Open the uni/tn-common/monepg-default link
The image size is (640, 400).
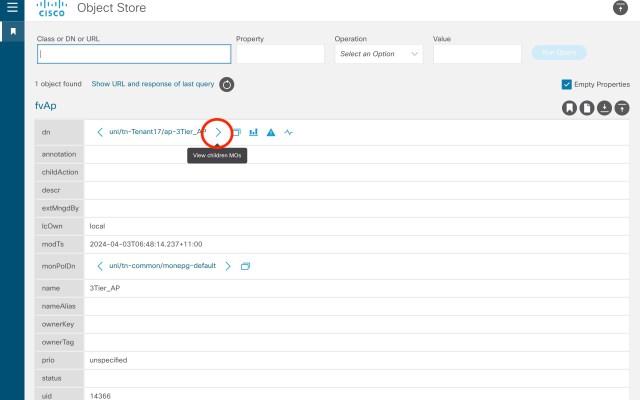click(163, 266)
